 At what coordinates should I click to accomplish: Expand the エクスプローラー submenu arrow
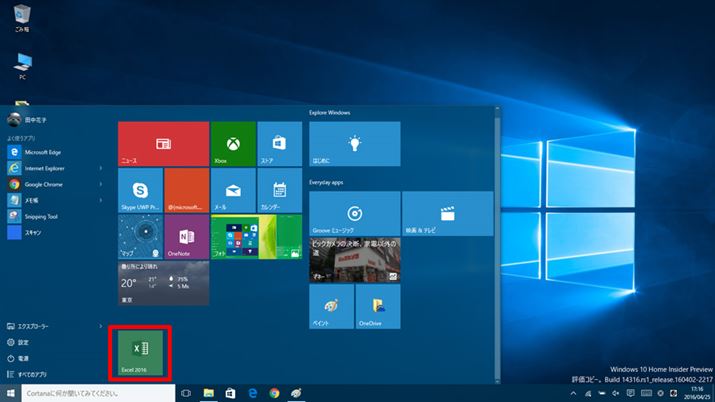(101, 326)
